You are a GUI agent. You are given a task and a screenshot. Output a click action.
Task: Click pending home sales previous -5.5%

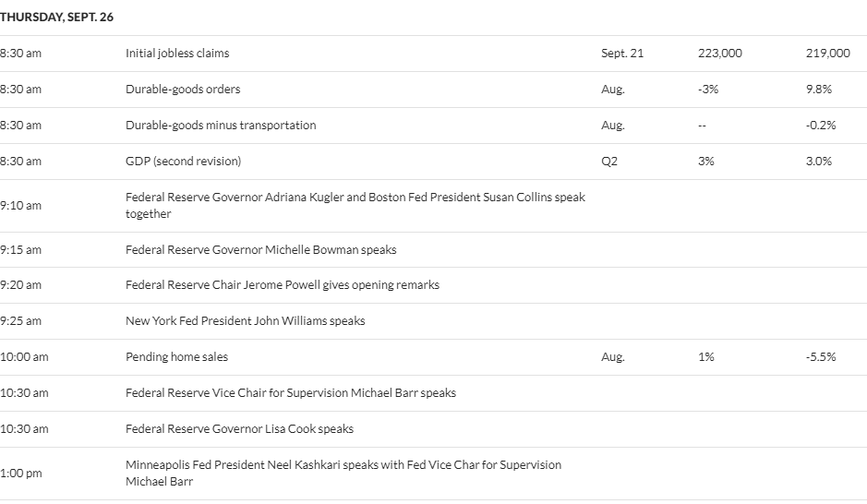coord(821,356)
